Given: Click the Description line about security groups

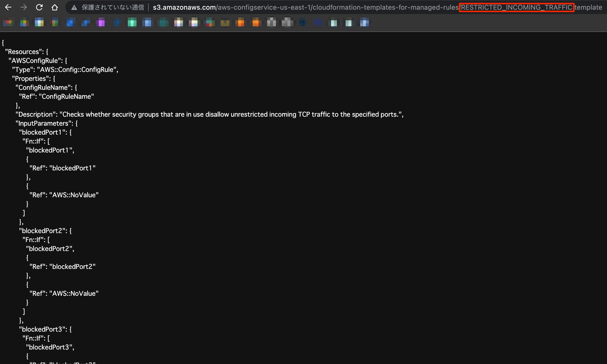Looking at the screenshot, I should tap(208, 114).
